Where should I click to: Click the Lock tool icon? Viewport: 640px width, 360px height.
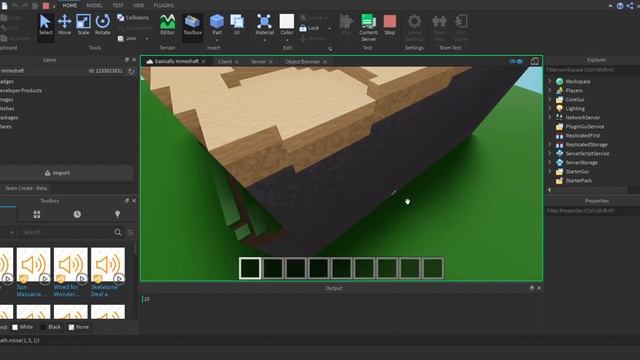tap(303, 28)
